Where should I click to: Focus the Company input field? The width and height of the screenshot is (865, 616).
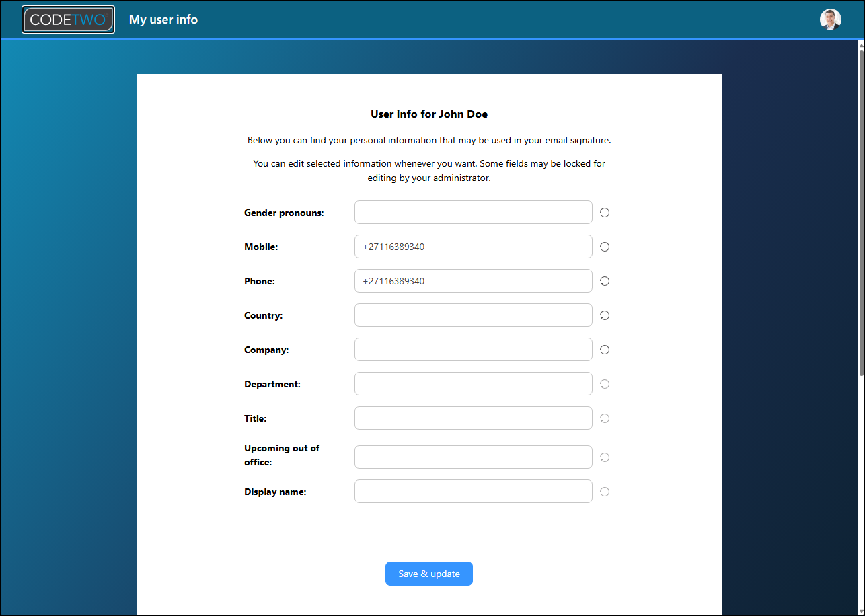coord(473,350)
